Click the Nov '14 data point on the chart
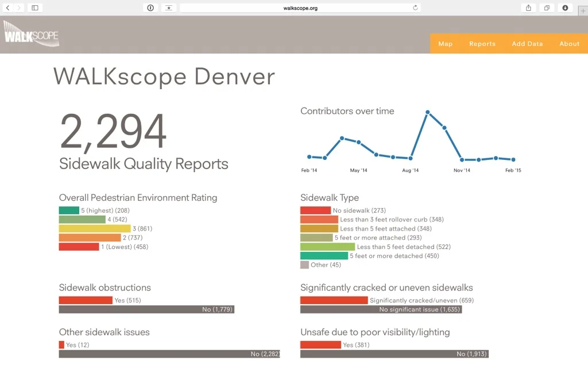The height and width of the screenshot is (368, 588). point(462,160)
